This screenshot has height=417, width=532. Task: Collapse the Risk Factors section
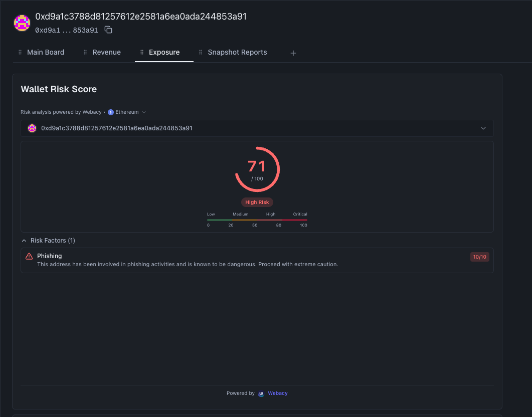[x=24, y=241]
